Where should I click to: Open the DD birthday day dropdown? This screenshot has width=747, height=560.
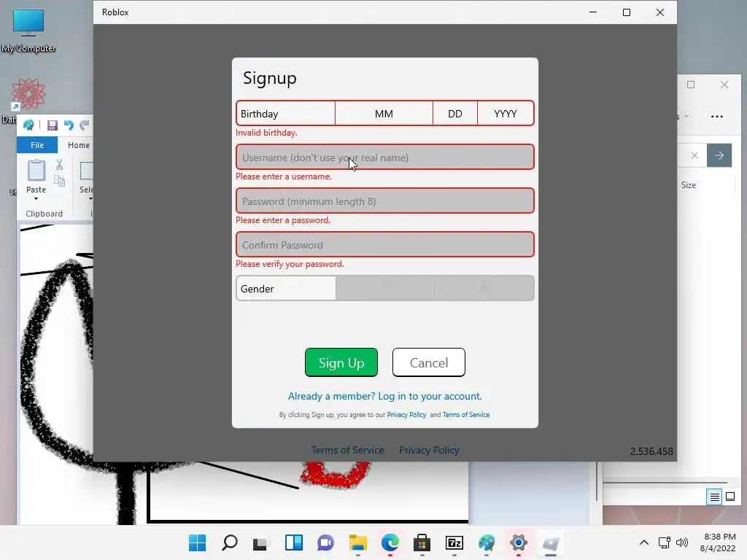pos(455,114)
